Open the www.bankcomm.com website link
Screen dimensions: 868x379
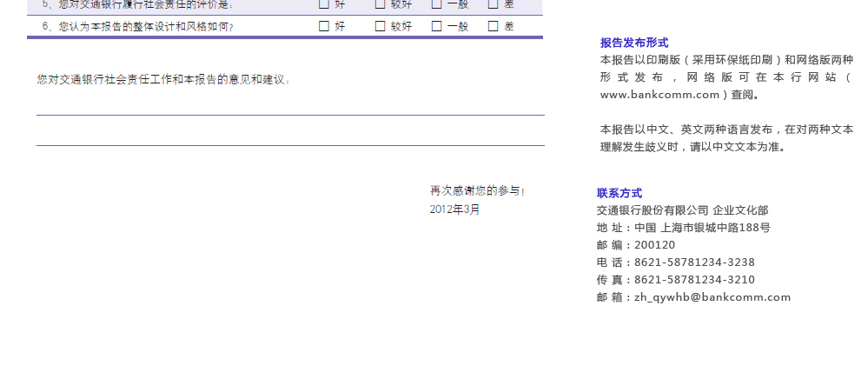click(x=660, y=95)
